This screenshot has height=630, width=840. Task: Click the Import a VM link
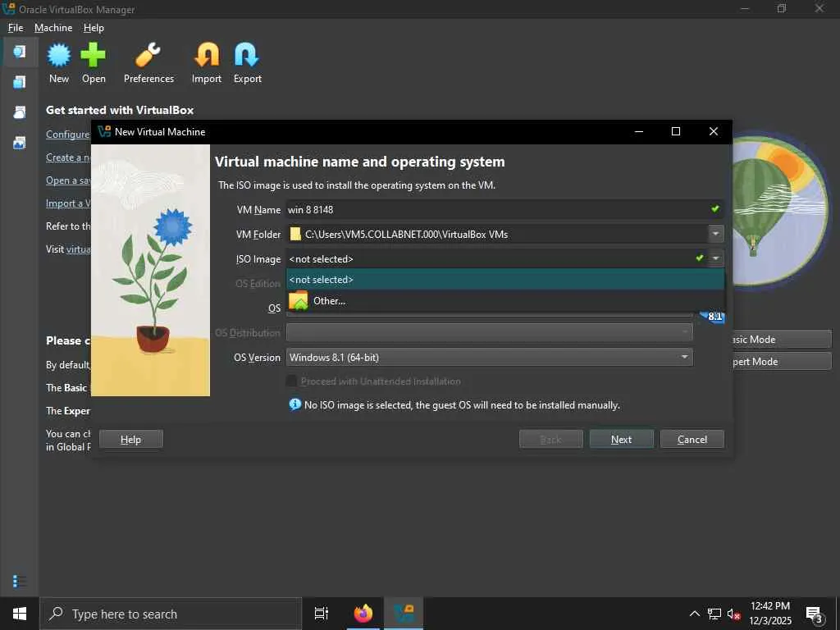click(68, 203)
